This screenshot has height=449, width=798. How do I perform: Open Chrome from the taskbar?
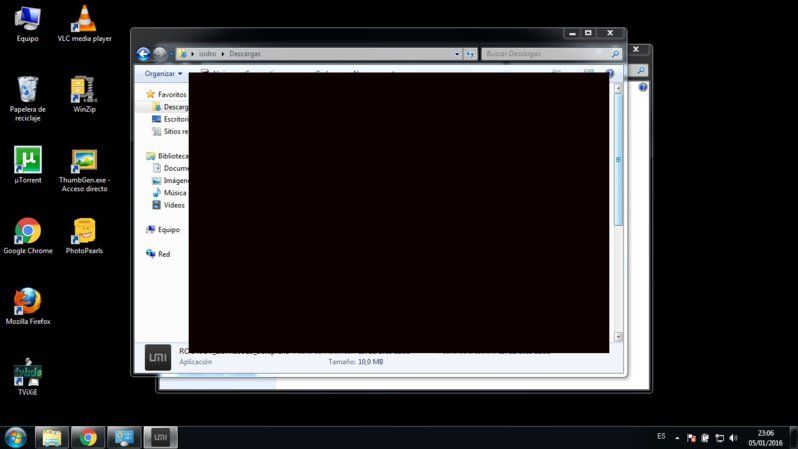tap(88, 438)
